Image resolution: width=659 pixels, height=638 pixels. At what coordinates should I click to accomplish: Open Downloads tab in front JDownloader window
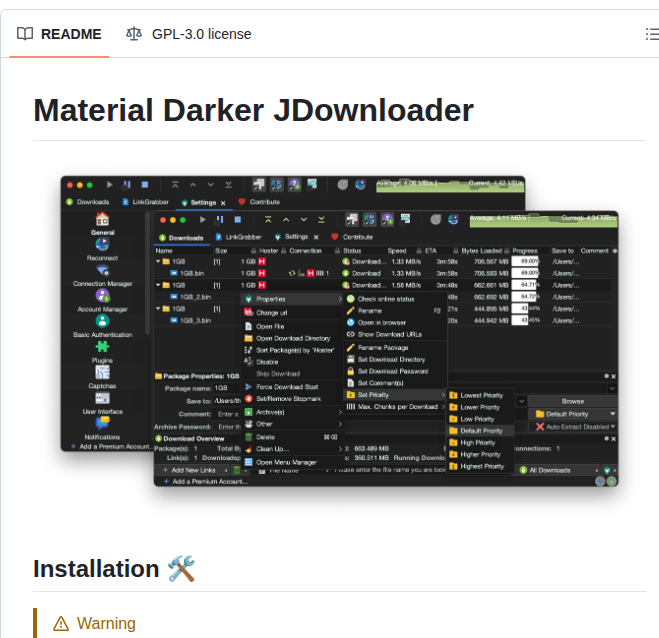(x=181, y=238)
